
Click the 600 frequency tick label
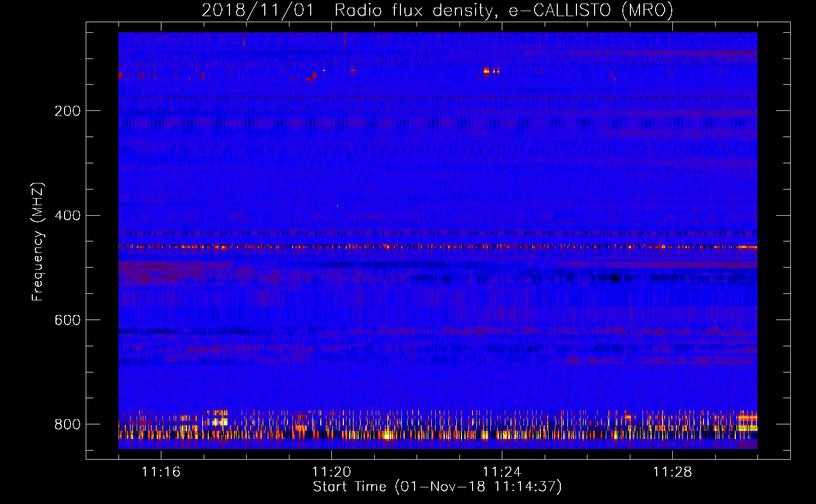(67, 321)
